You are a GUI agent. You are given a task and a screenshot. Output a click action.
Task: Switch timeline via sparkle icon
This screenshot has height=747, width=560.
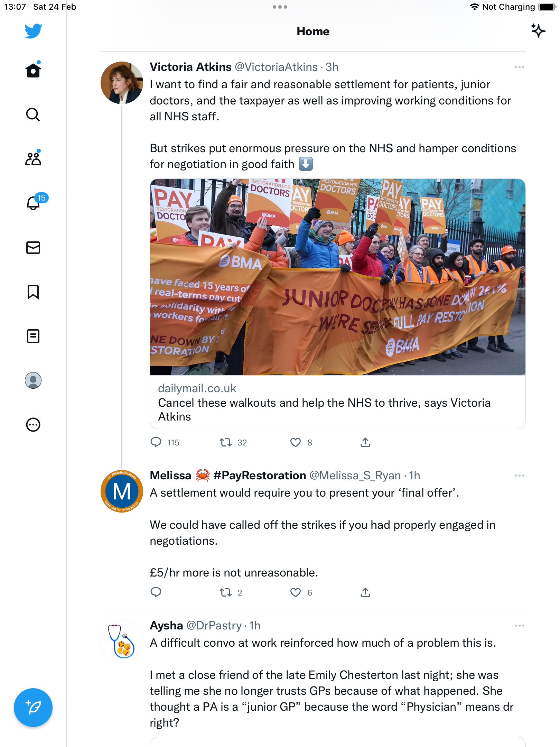point(538,31)
